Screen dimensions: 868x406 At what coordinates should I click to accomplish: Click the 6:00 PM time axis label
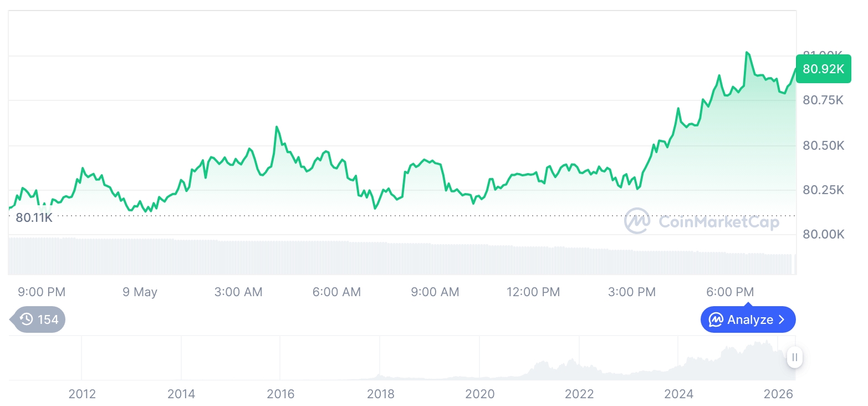pos(730,292)
